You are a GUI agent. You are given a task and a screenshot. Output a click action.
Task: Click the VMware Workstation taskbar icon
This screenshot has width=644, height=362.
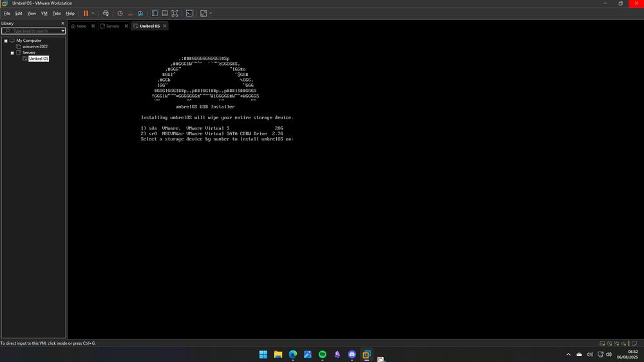click(x=367, y=354)
